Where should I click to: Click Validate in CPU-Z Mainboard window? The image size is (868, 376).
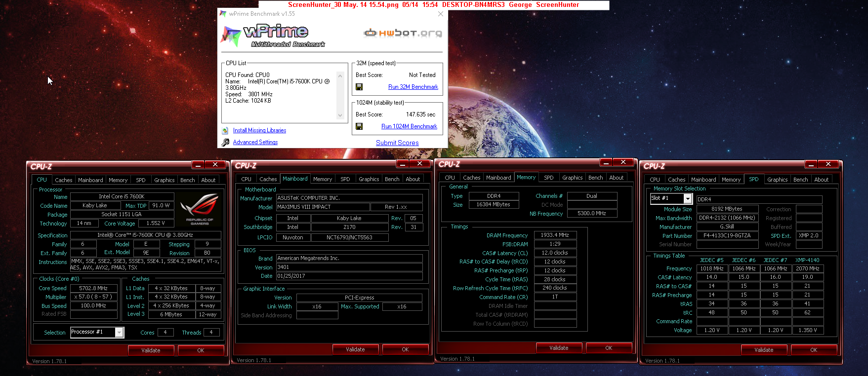(355, 349)
